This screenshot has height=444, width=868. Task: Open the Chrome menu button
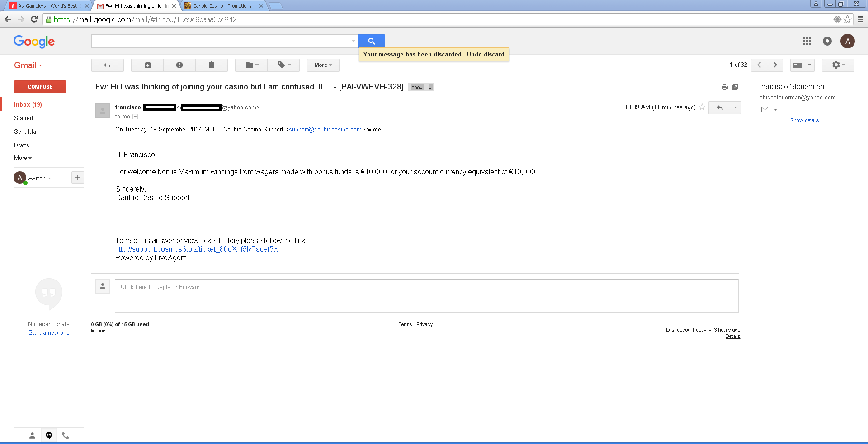[x=861, y=19]
